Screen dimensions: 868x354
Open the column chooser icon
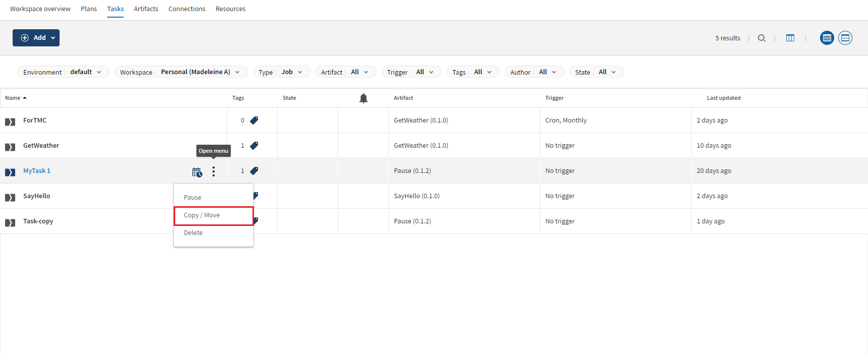coord(790,38)
